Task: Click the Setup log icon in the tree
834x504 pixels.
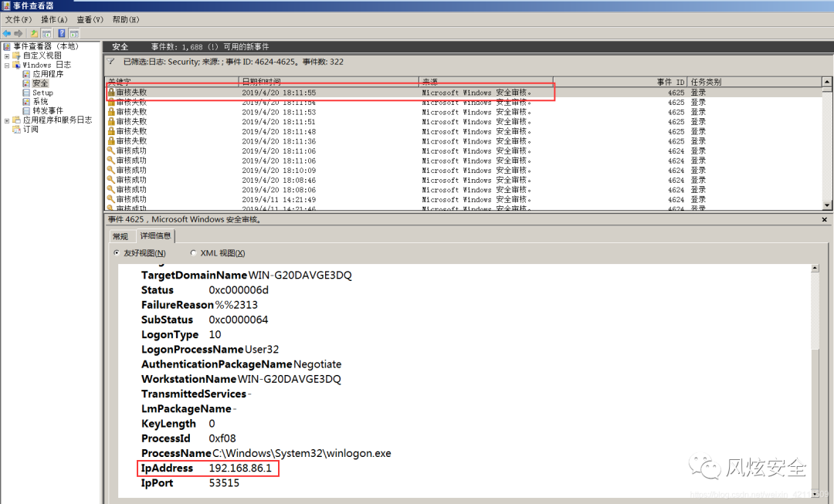Action: pyautogui.click(x=26, y=93)
